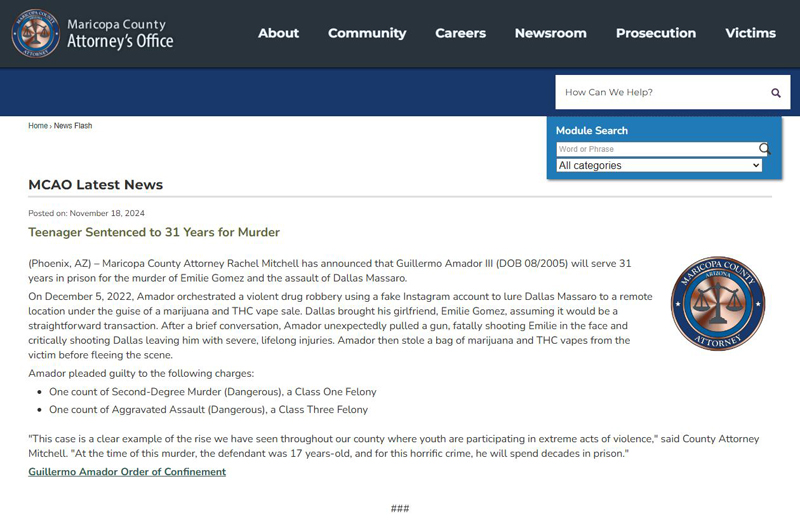Image resolution: width=800 pixels, height=521 pixels.
Task: Click the MCAO Latest News heading
Action: pos(95,185)
